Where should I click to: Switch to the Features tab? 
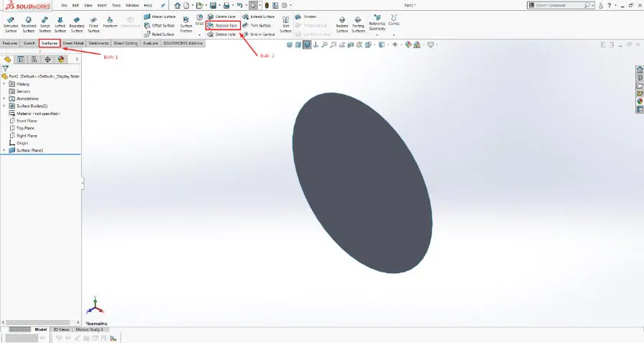[x=10, y=43]
